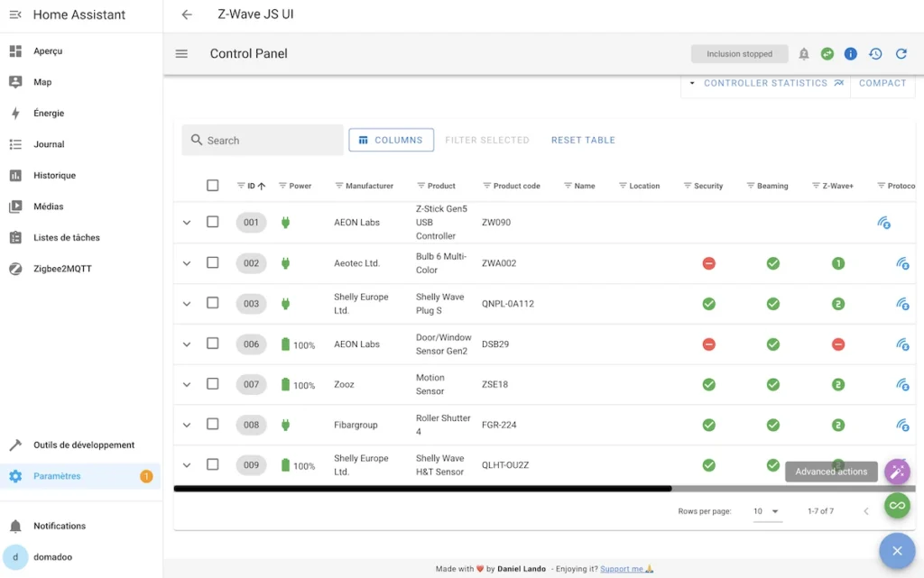Click the purple Advanced actions wand button
This screenshot has width=924, height=578.
897,472
